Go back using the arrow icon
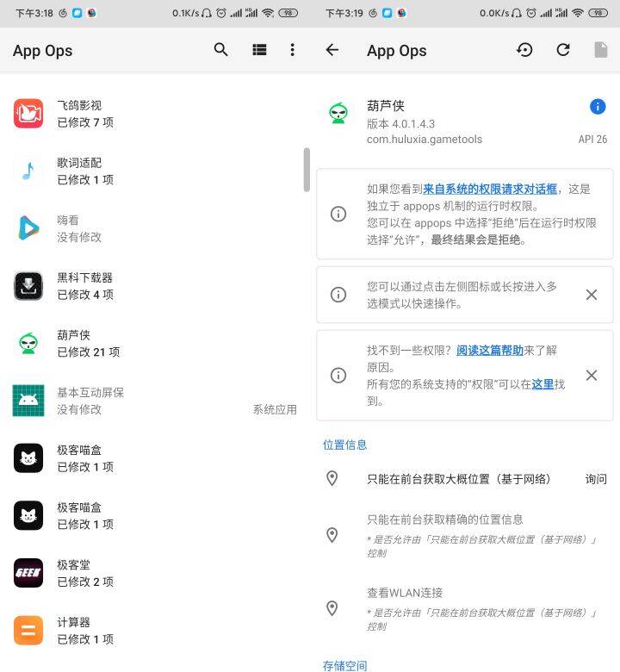The width and height of the screenshot is (620, 672). point(332,50)
